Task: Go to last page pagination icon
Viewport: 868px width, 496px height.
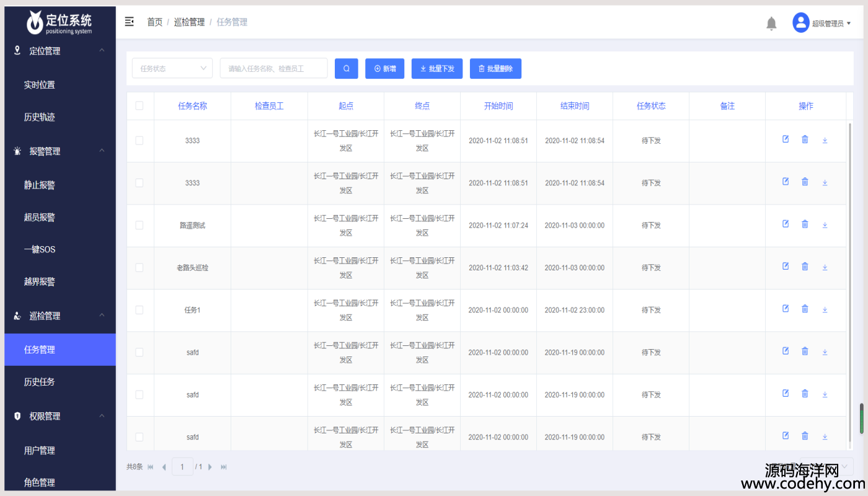Action: coord(224,467)
